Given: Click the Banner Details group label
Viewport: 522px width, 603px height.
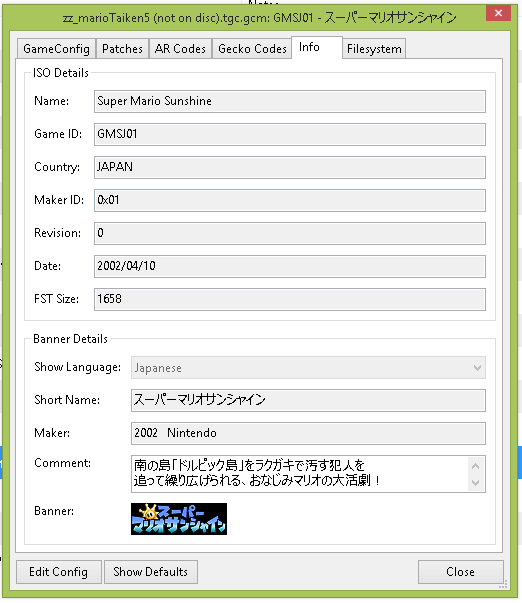Looking at the screenshot, I should coord(70,339).
